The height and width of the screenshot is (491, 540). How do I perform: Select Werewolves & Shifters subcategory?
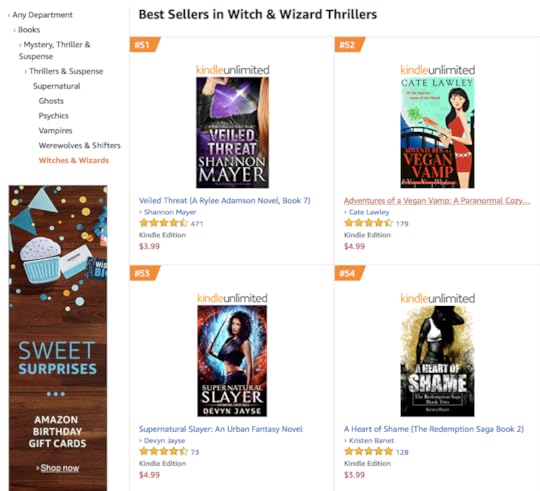click(x=80, y=145)
